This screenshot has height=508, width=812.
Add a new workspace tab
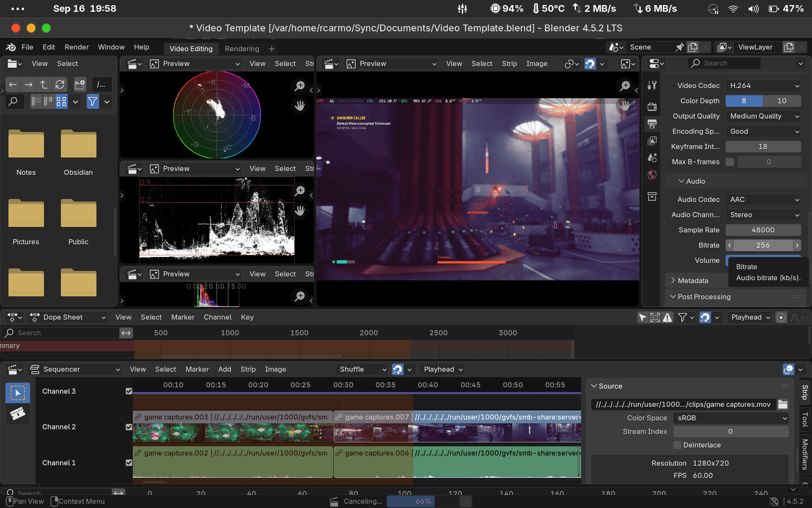click(x=272, y=49)
